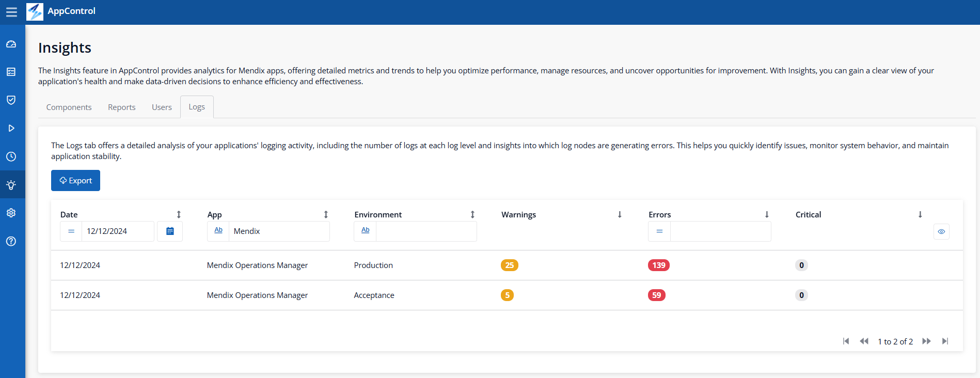Screen dimensions: 980x378
Task: Click the Production environment cell
Action: point(373,265)
